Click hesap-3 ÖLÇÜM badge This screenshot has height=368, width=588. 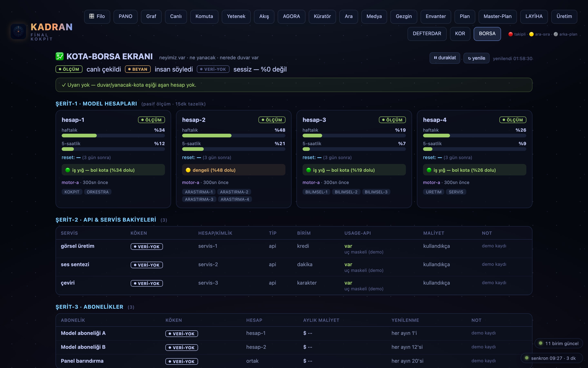(392, 120)
